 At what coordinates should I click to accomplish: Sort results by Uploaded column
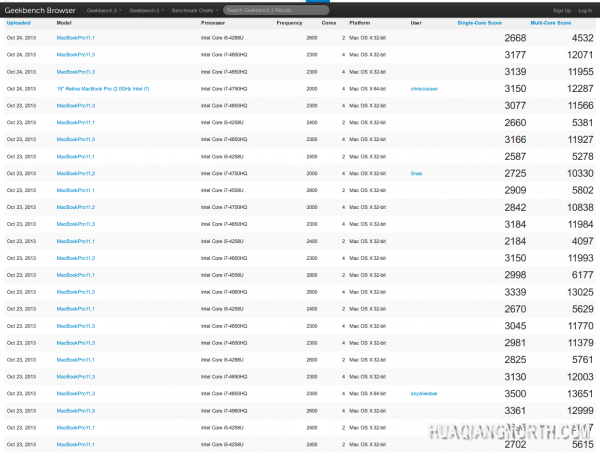18,23
